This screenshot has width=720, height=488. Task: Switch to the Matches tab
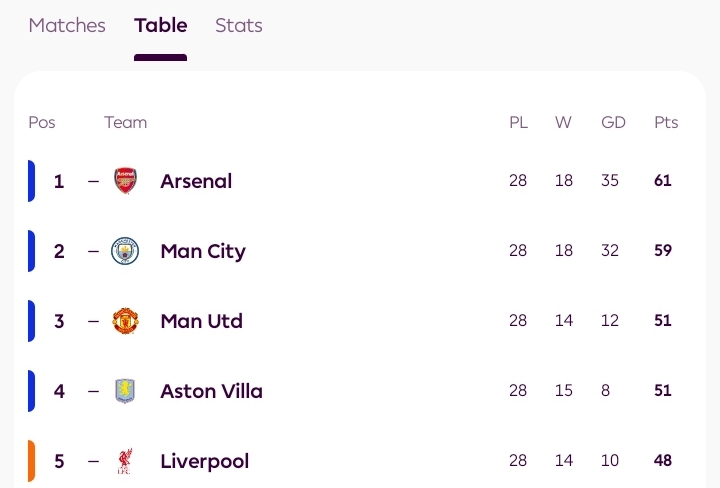(67, 26)
